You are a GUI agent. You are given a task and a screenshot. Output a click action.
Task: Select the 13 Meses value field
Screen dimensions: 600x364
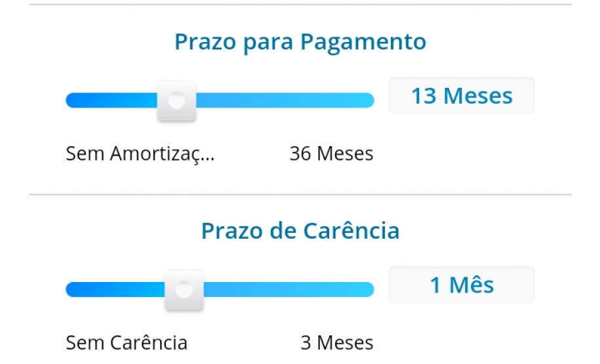(462, 96)
